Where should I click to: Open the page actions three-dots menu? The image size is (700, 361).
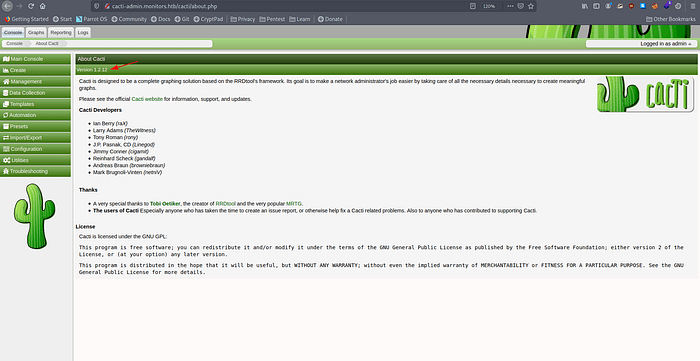click(x=510, y=6)
